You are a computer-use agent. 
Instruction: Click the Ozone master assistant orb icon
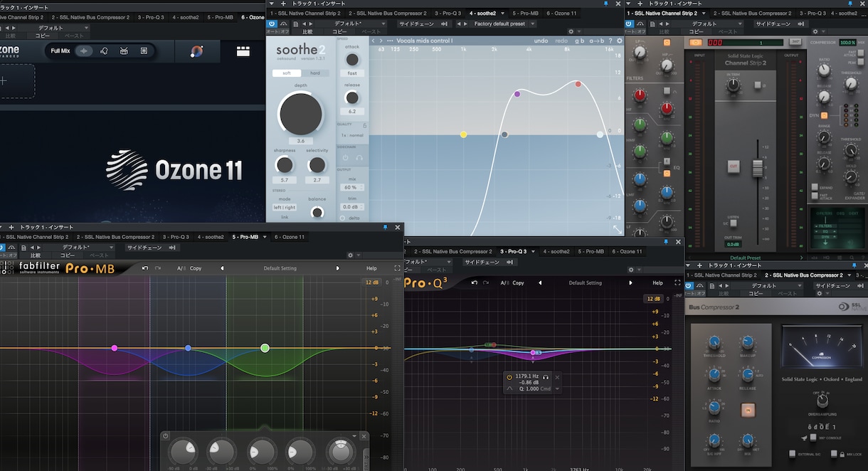tap(197, 51)
